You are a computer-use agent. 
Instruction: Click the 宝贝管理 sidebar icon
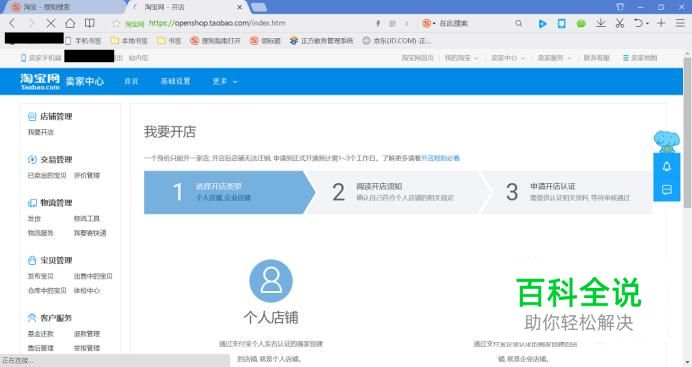(32, 260)
